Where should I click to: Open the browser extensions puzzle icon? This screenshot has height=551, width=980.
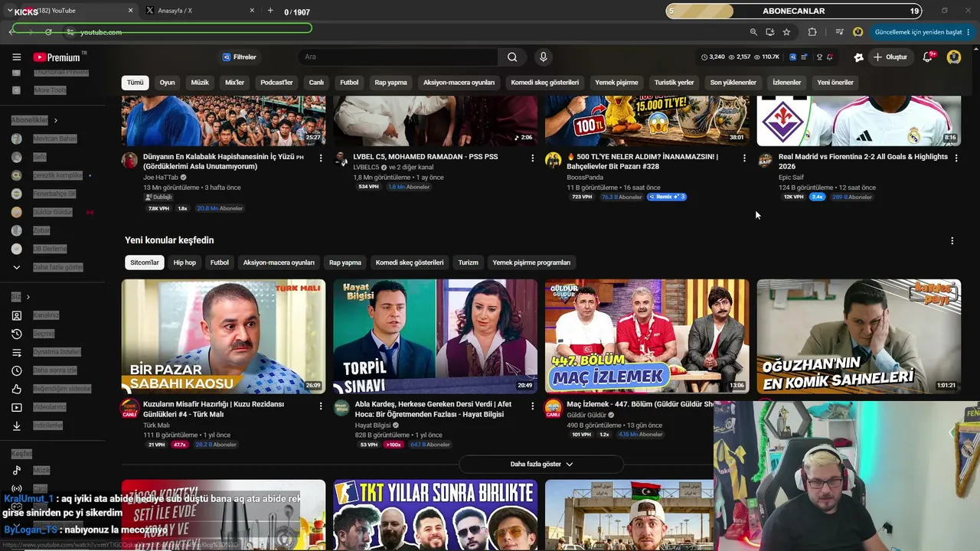coord(812,32)
